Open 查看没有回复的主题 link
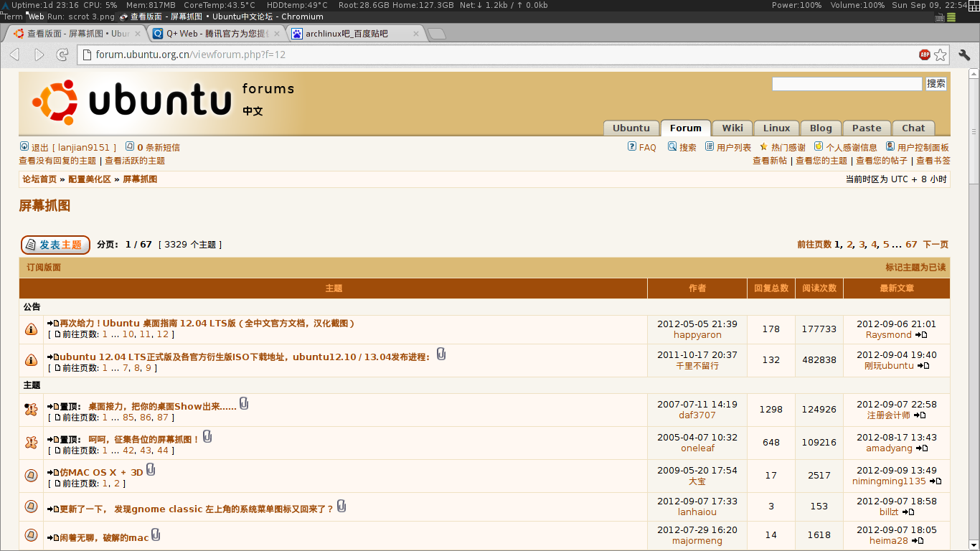 (x=57, y=161)
